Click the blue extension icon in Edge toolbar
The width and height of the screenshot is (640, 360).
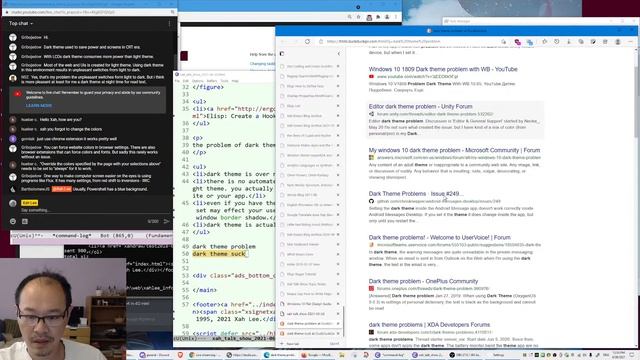pyautogui.click(x=529, y=42)
